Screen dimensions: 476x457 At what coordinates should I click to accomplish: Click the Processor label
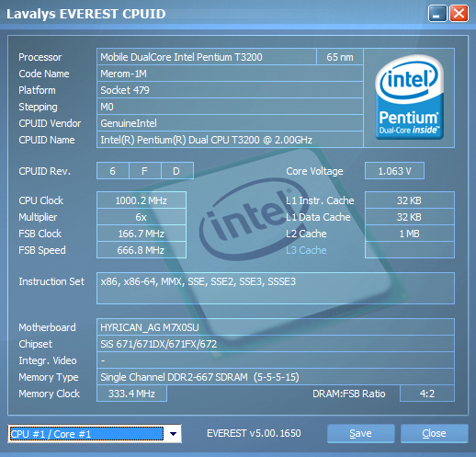tap(40, 57)
